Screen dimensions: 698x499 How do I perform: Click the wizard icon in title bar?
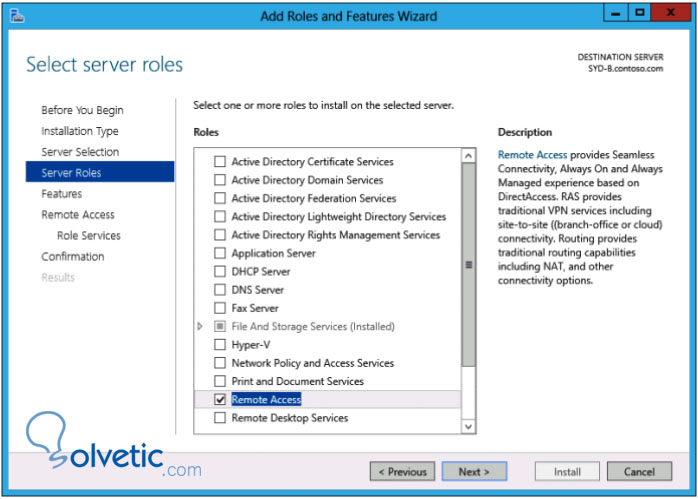[x=17, y=16]
